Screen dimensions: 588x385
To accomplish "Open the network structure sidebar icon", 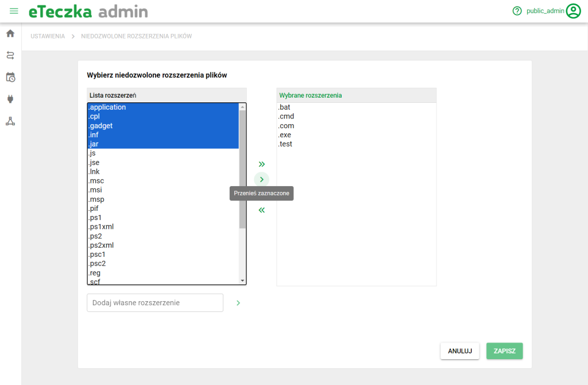I will click(x=10, y=121).
